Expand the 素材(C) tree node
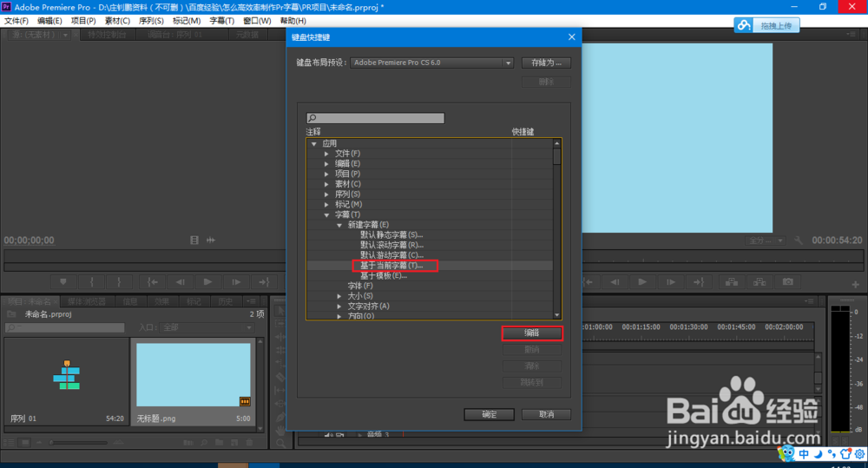The image size is (868, 468). [326, 184]
